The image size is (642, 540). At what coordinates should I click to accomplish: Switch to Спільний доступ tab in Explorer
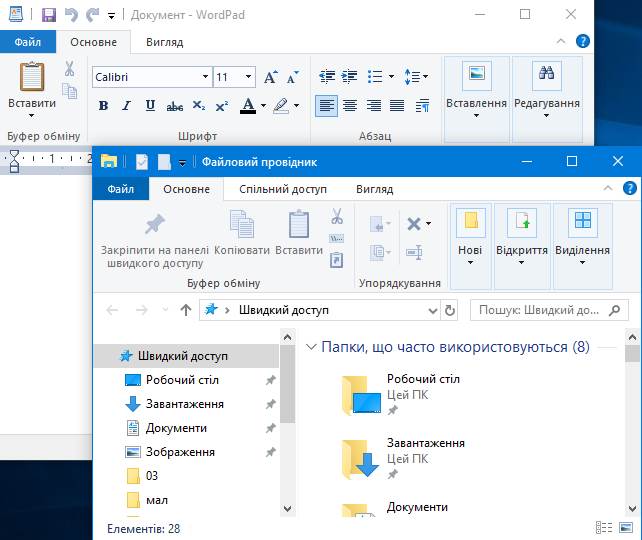[283, 189]
